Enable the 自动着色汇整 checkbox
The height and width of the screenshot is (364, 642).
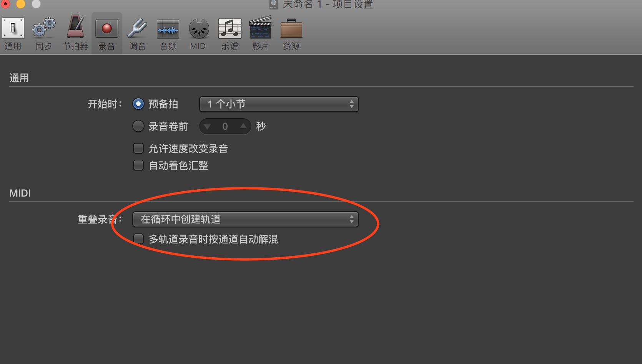[138, 165]
